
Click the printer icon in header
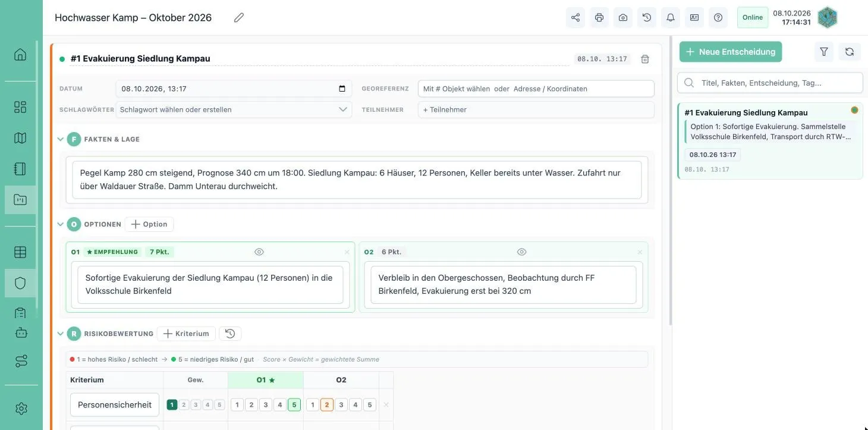599,18
